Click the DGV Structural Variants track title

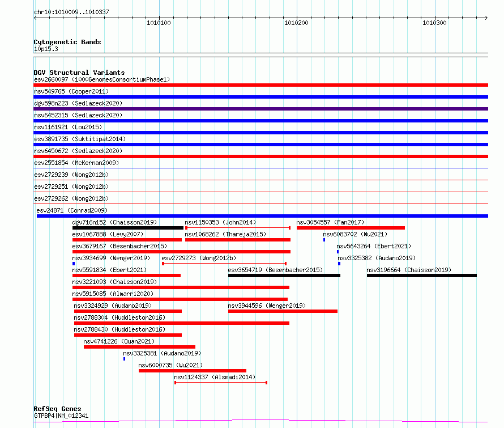click(x=79, y=73)
